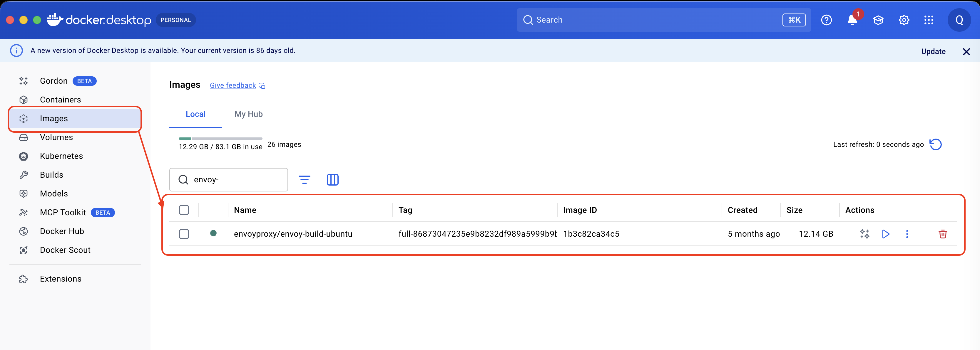Open the image filter options

point(304,180)
